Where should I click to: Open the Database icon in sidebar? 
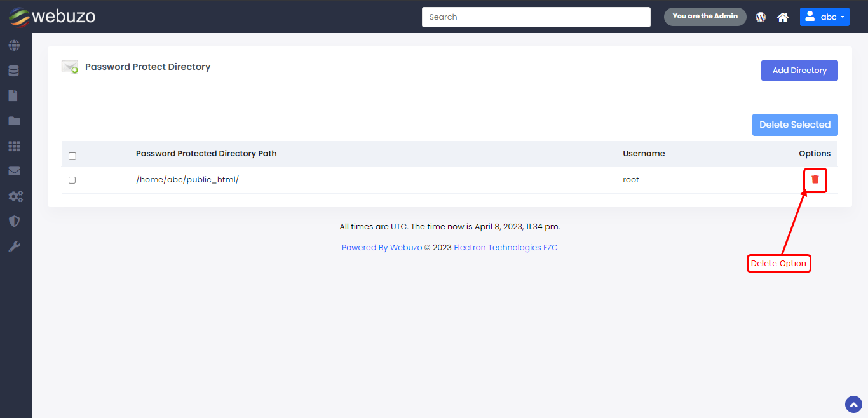coord(14,71)
